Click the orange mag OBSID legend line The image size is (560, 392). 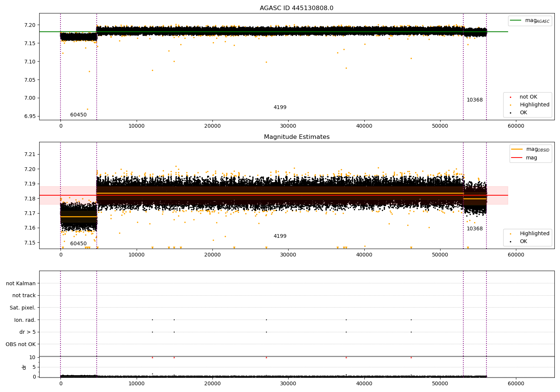pyautogui.click(x=517, y=149)
